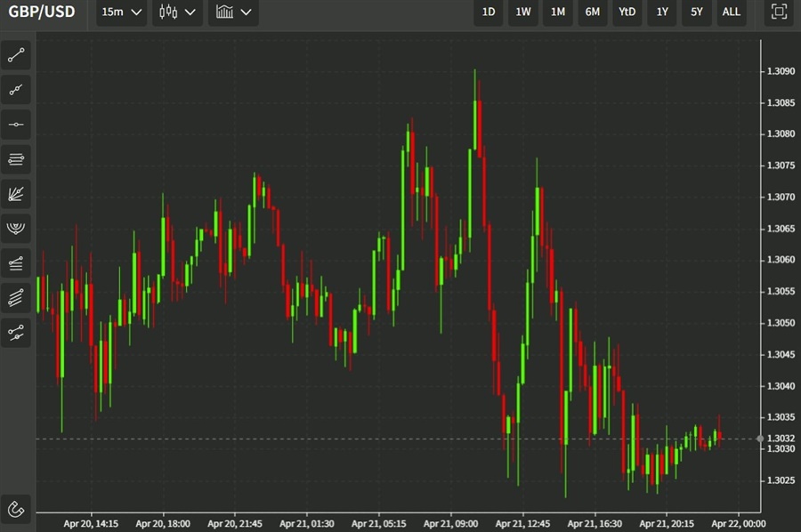Open the candlestick chart type dropdown
The height and width of the screenshot is (532, 801).
click(177, 12)
